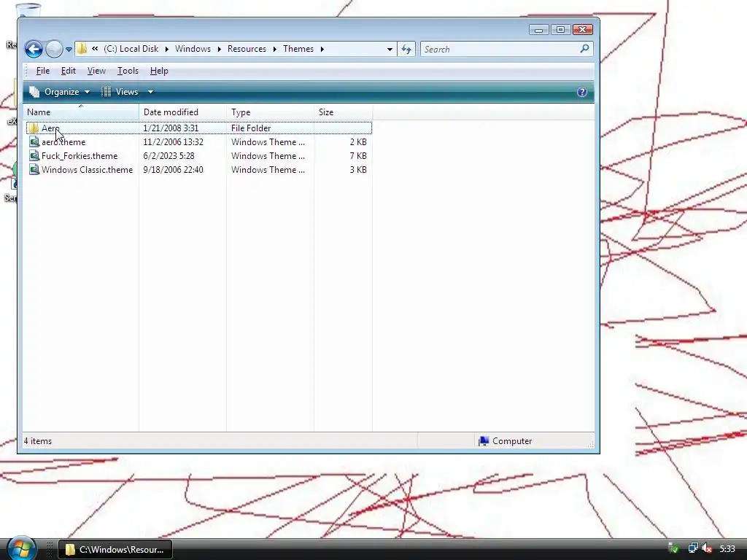This screenshot has height=560, width=747.
Task: Click the network tray icon
Action: (693, 548)
